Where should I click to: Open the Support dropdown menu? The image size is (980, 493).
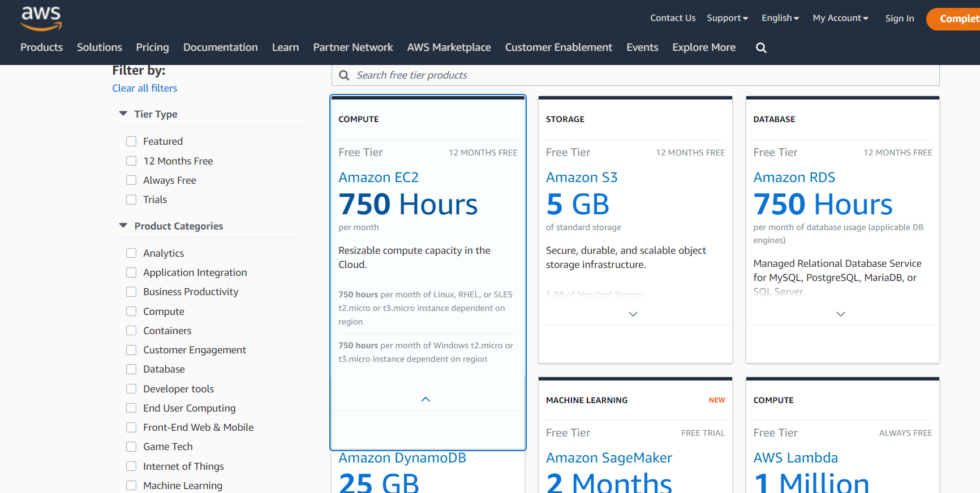pos(727,18)
